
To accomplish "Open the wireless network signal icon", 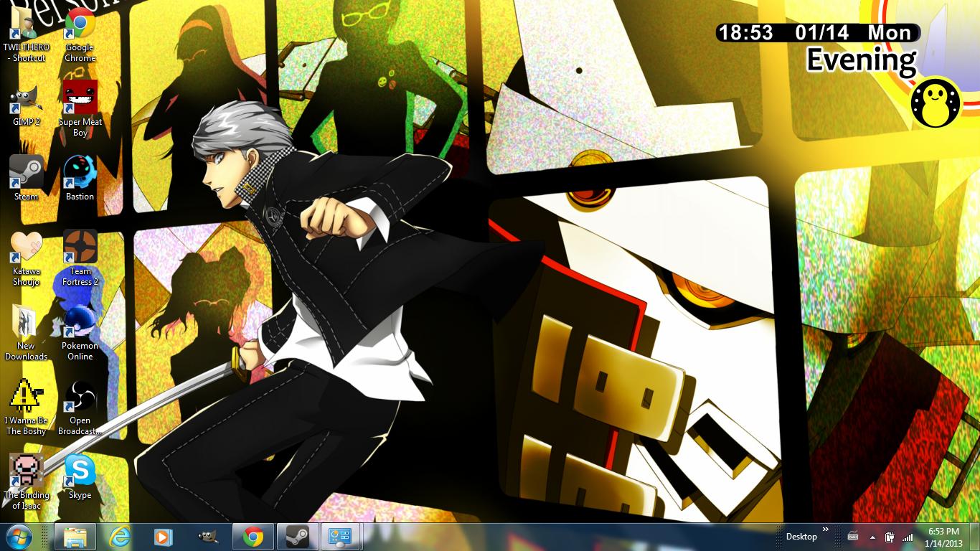I will (x=908, y=537).
